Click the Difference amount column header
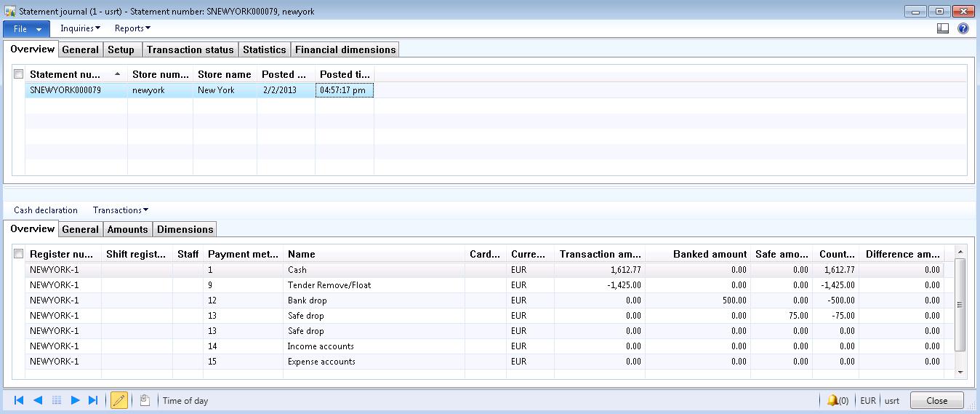The image size is (980, 414). 901,254
